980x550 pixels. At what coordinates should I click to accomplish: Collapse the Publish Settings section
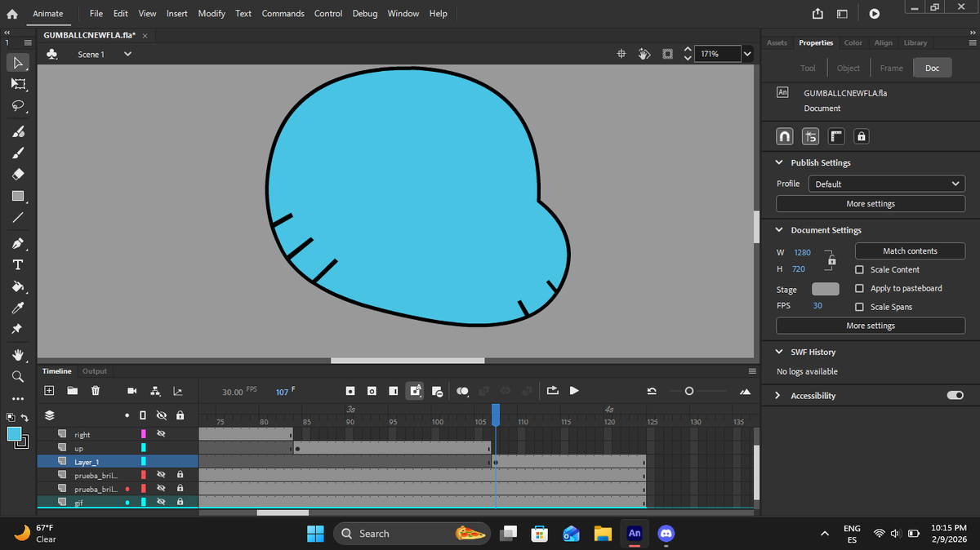[780, 162]
